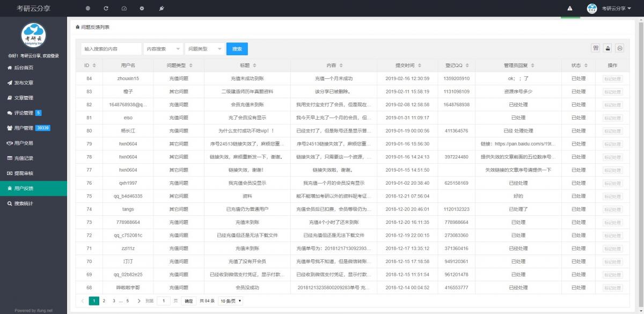Click 标记处理 for row ID 79
Image resolution: width=644 pixels, height=314 pixels.
(x=612, y=144)
